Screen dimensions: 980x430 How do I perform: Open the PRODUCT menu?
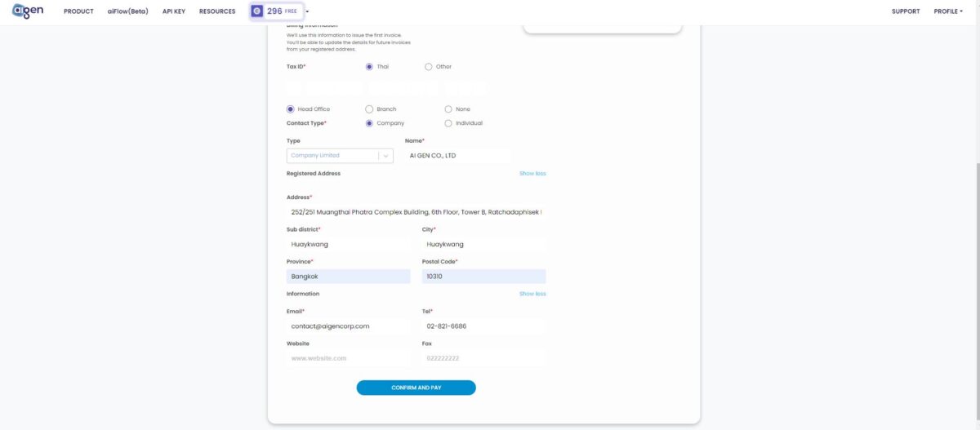click(x=78, y=11)
